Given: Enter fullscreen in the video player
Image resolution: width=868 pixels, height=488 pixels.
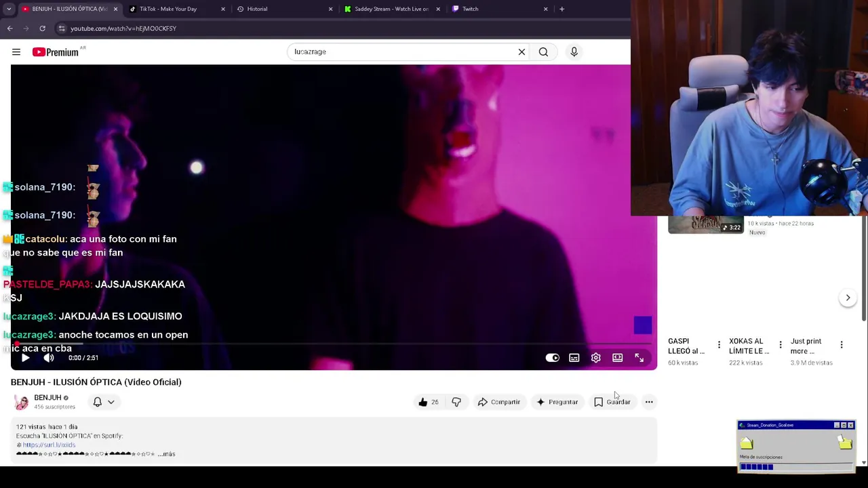Looking at the screenshot, I should point(639,358).
